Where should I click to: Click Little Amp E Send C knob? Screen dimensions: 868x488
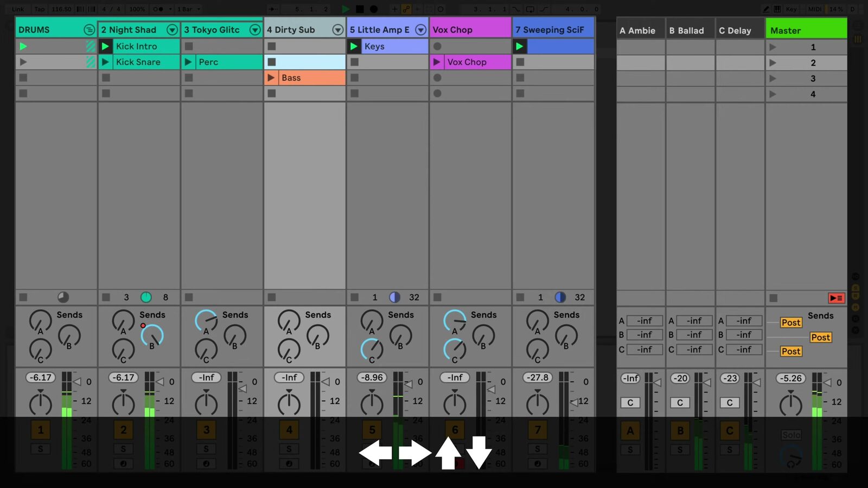pos(372,350)
